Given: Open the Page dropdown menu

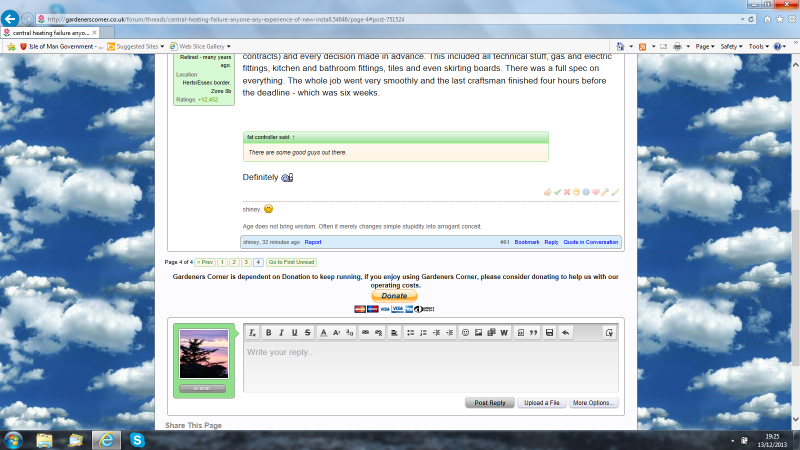Looking at the screenshot, I should point(705,46).
